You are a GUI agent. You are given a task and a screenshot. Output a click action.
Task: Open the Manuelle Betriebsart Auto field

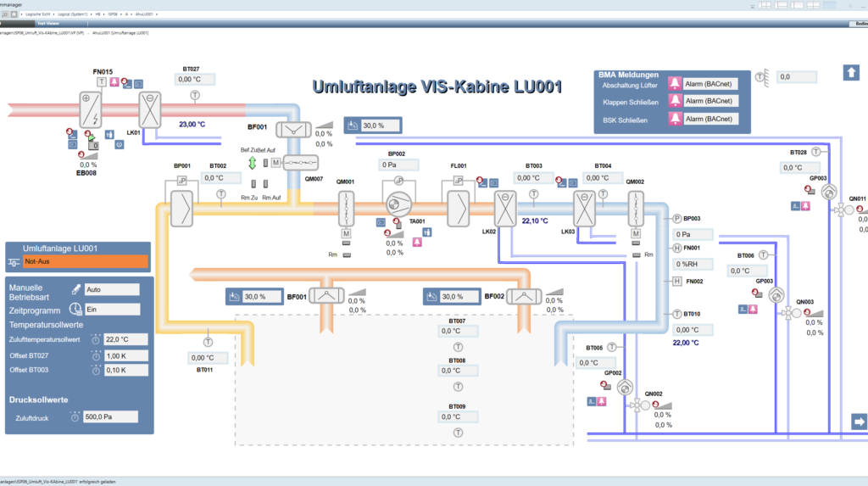coord(111,289)
